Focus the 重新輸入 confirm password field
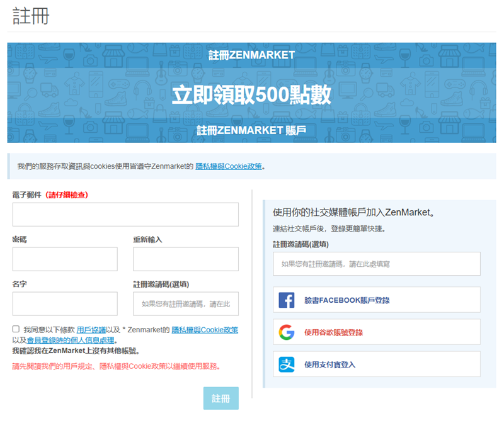The width and height of the screenshot is (504, 445). coord(186,259)
